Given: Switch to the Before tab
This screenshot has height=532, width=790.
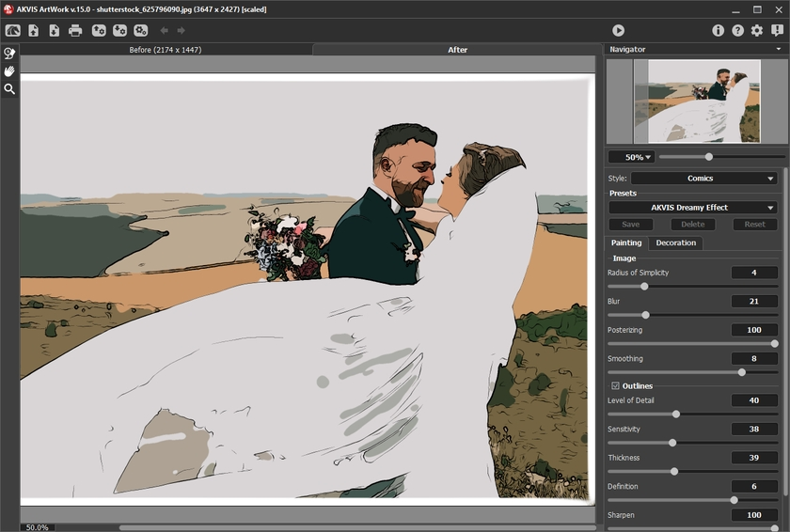Looking at the screenshot, I should coord(166,50).
